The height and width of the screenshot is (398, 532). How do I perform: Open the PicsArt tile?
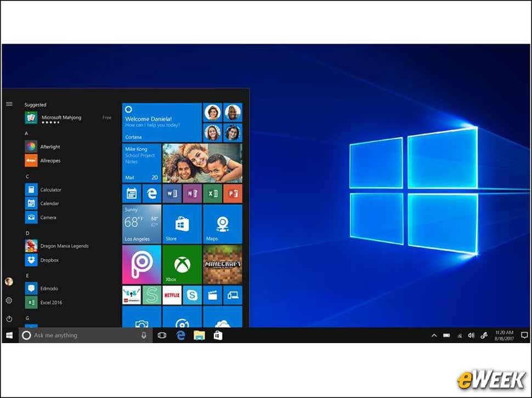[x=142, y=265]
